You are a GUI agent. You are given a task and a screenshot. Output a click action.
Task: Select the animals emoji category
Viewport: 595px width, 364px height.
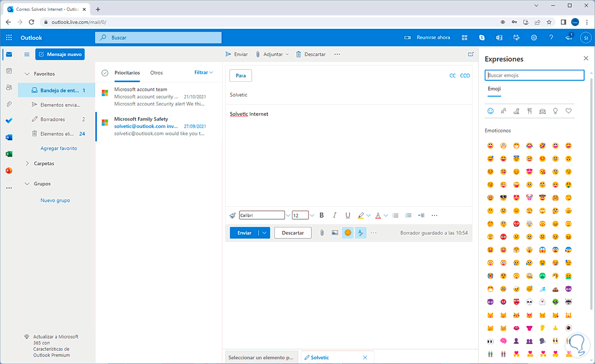point(516,111)
